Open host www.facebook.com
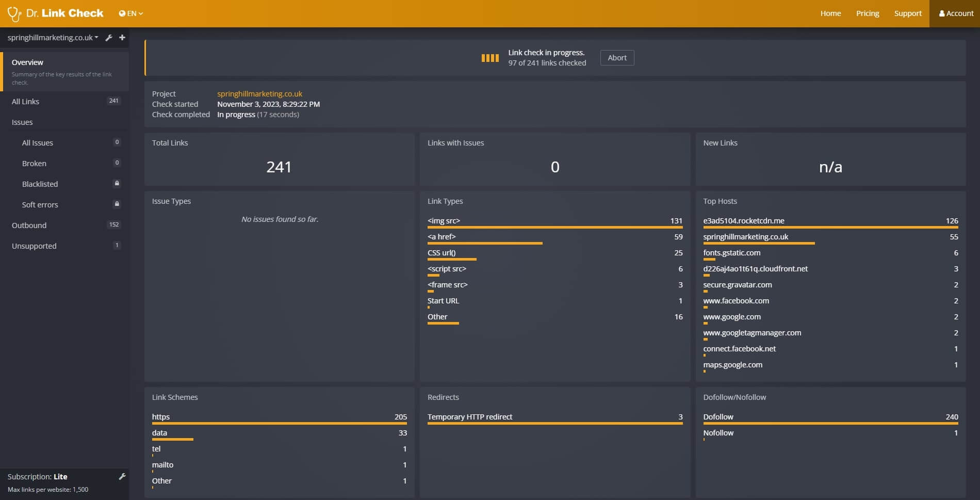Viewport: 980px width, 500px height. coord(736,301)
